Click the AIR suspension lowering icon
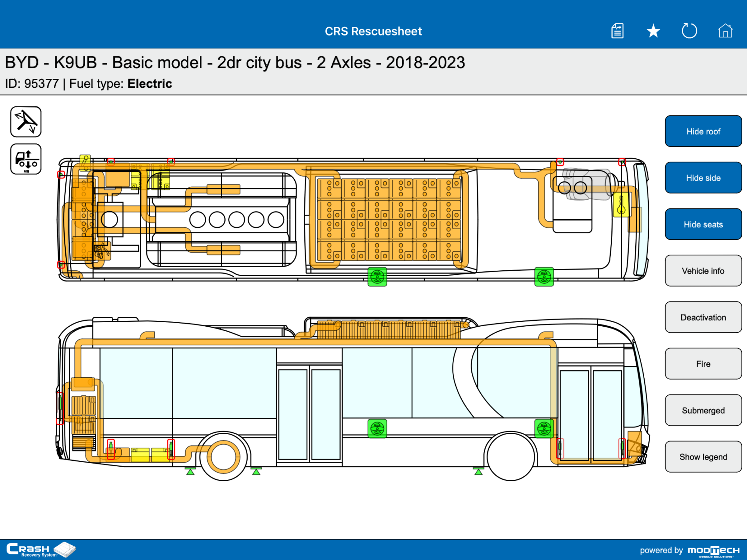747x560 pixels. click(x=26, y=160)
